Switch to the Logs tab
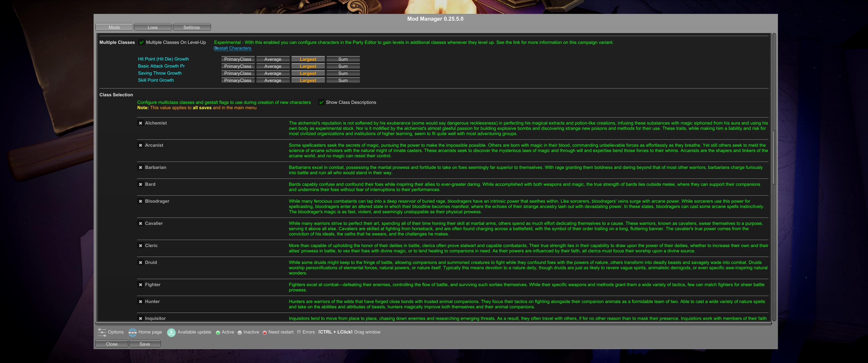This screenshot has height=363, width=868. tap(153, 27)
